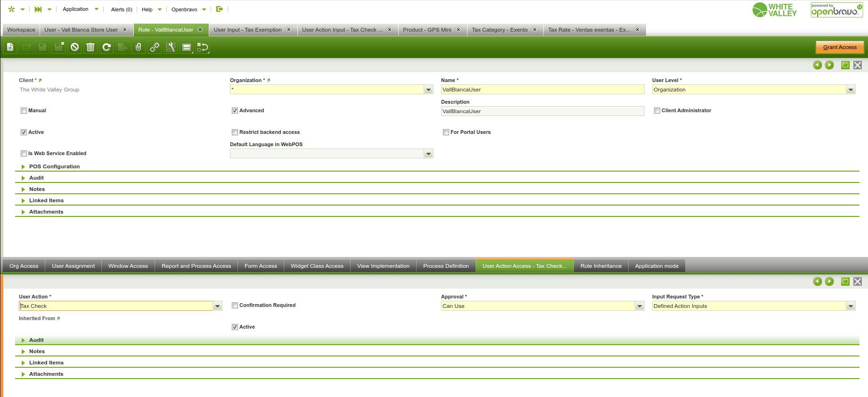The image size is (868, 397).
Task: Check the Confirmation Required checkbox
Action: 235,306
